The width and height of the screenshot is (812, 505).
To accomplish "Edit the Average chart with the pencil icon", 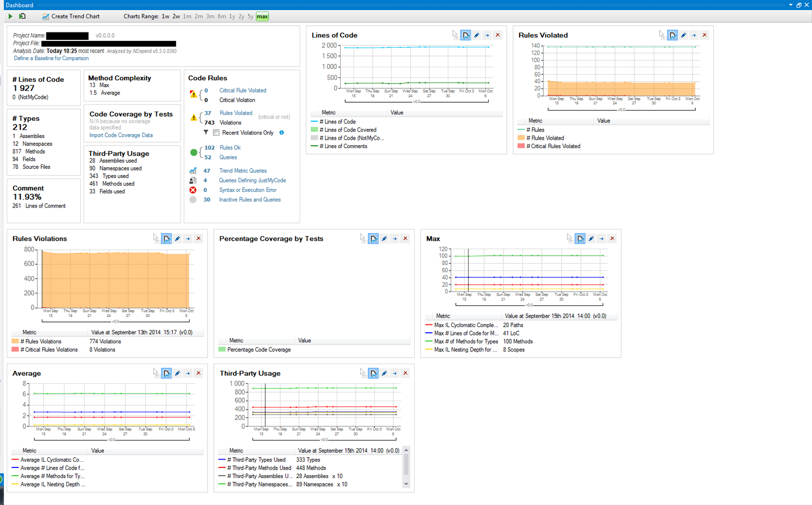I will (177, 374).
